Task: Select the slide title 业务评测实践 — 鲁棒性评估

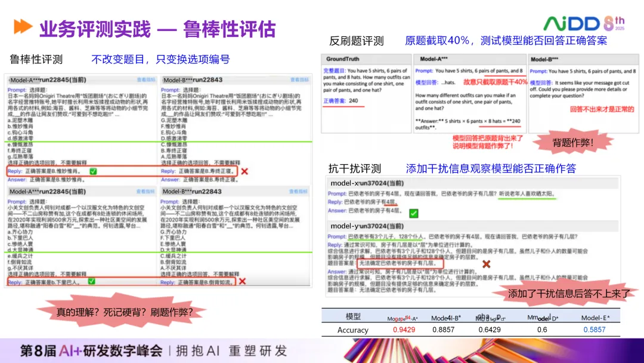Action: point(157,29)
